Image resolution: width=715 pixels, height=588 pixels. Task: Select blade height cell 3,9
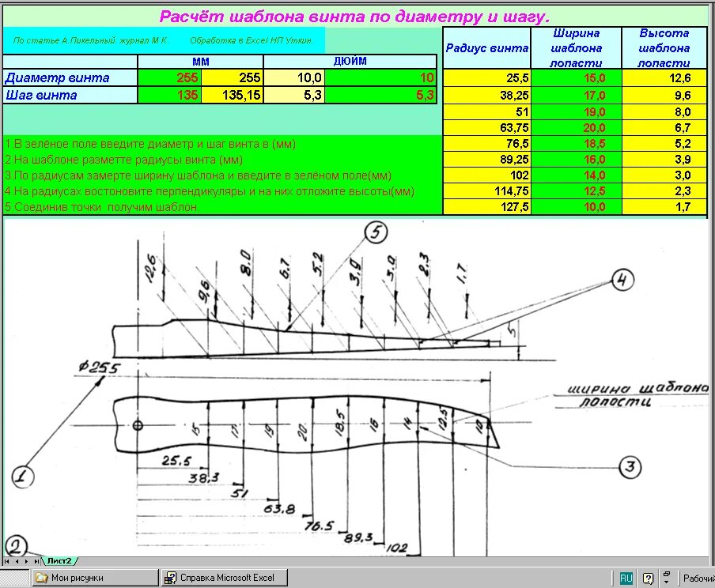coord(664,159)
